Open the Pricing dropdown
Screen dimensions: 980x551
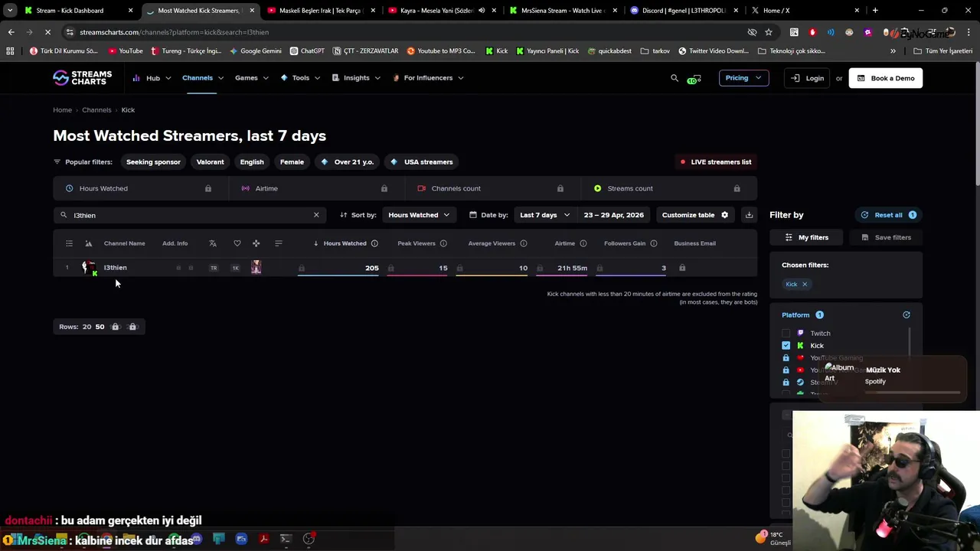[743, 78]
